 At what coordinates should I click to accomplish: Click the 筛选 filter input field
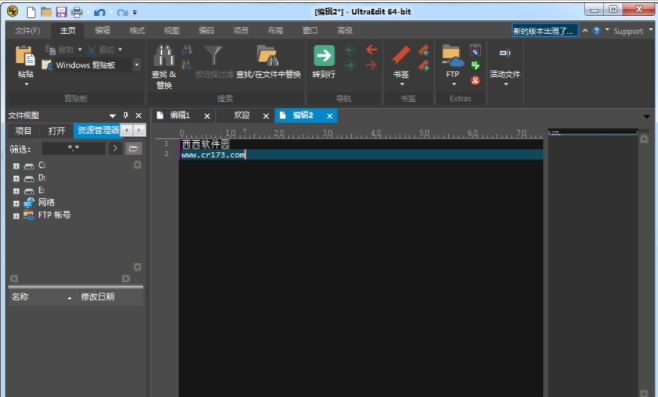(73, 148)
